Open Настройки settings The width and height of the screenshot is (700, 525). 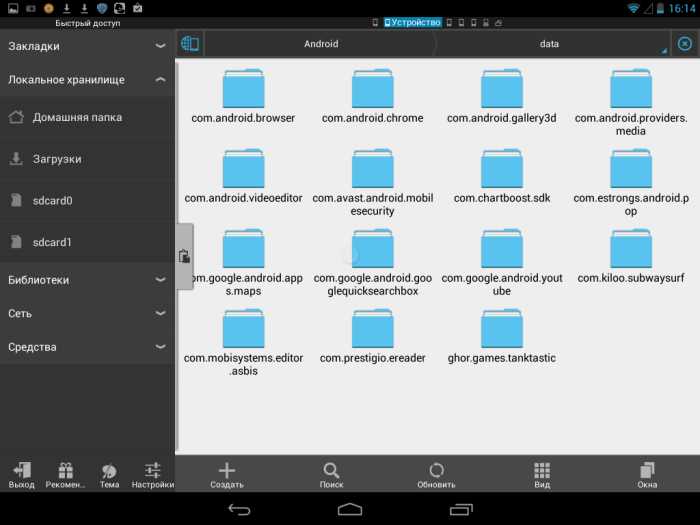(153, 475)
